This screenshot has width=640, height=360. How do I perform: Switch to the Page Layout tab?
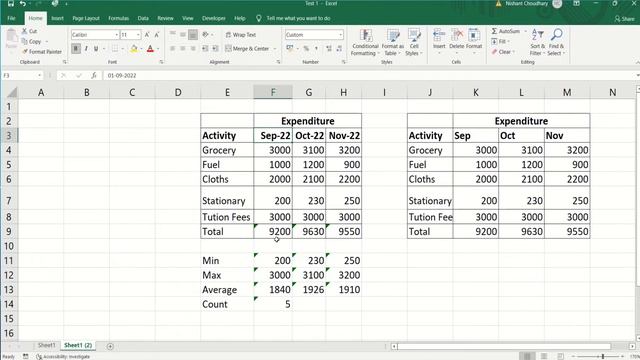point(86,18)
